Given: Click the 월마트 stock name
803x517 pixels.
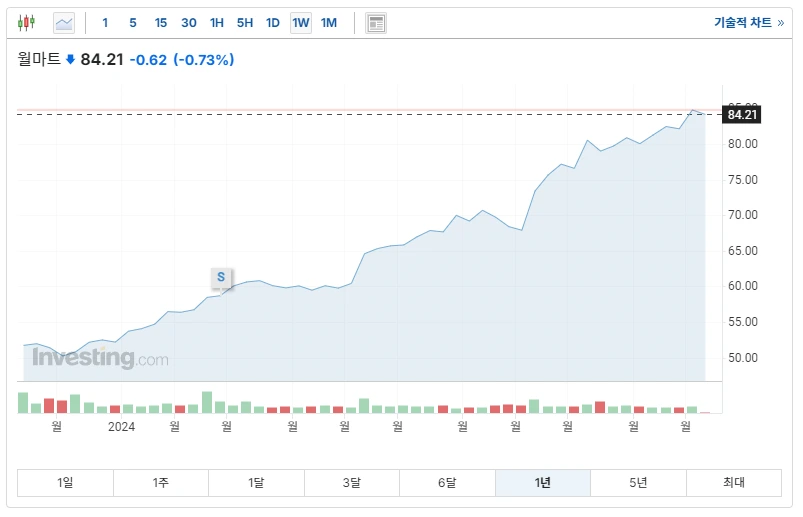Looking at the screenshot, I should [39, 59].
